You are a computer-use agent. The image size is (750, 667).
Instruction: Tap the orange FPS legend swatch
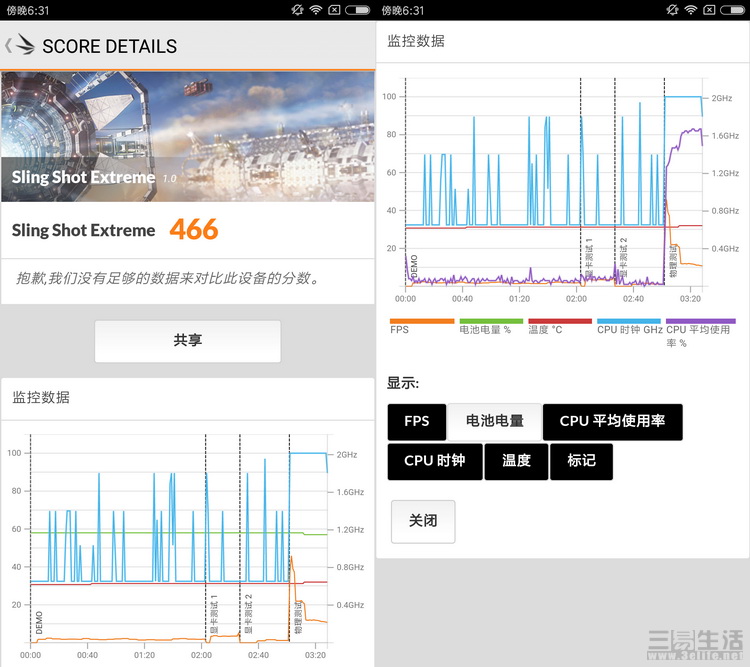422,321
